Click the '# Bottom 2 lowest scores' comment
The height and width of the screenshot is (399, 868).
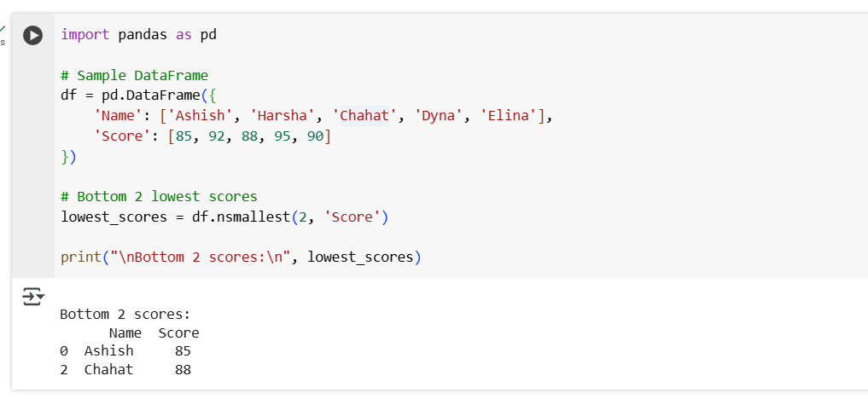tap(158, 196)
